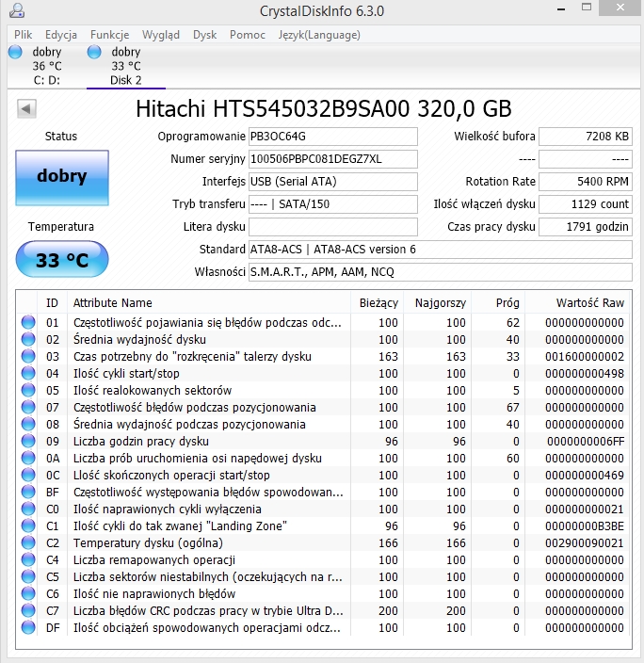Click the Standard field ATA8-ACS
Screen dimensions: 644x663
tap(441, 250)
